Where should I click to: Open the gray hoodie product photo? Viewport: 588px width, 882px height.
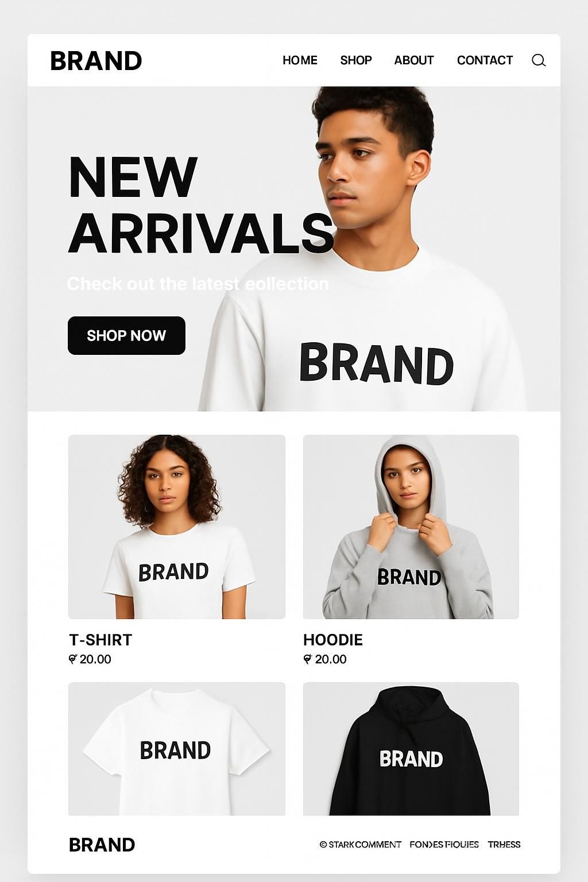[411, 527]
